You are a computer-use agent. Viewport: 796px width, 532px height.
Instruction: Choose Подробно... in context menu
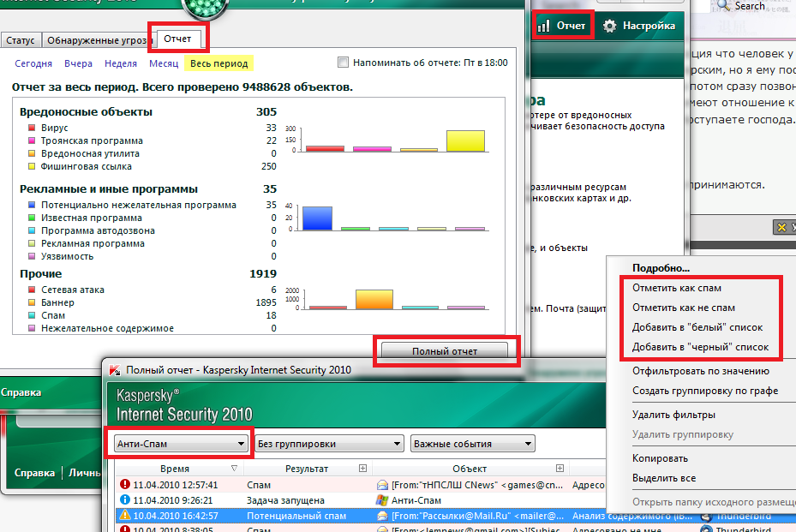(x=661, y=268)
